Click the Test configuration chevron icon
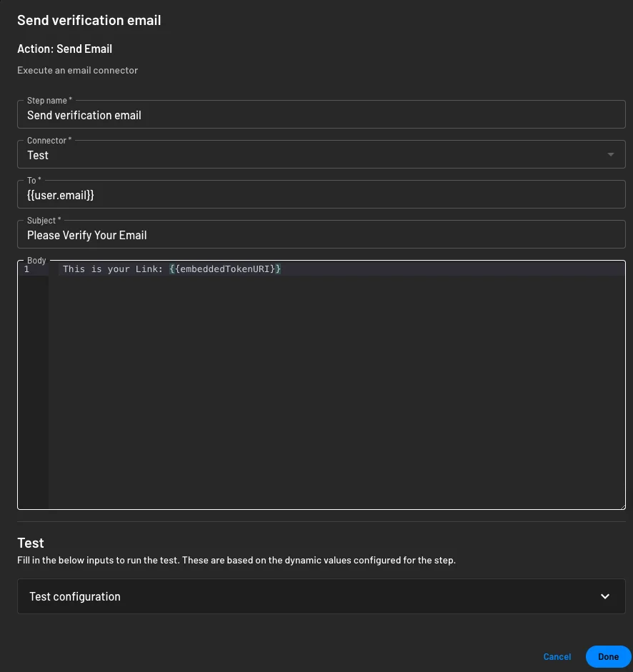633x672 pixels. 604,596
